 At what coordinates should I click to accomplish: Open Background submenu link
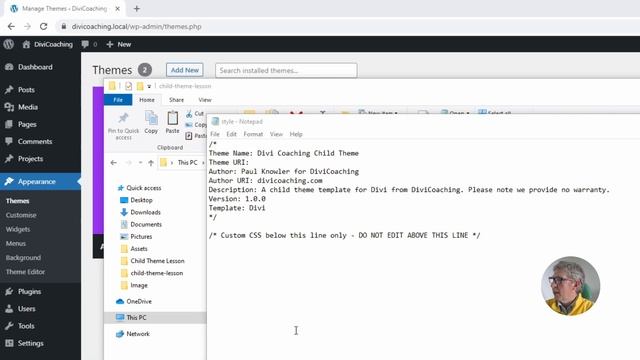coord(23,258)
